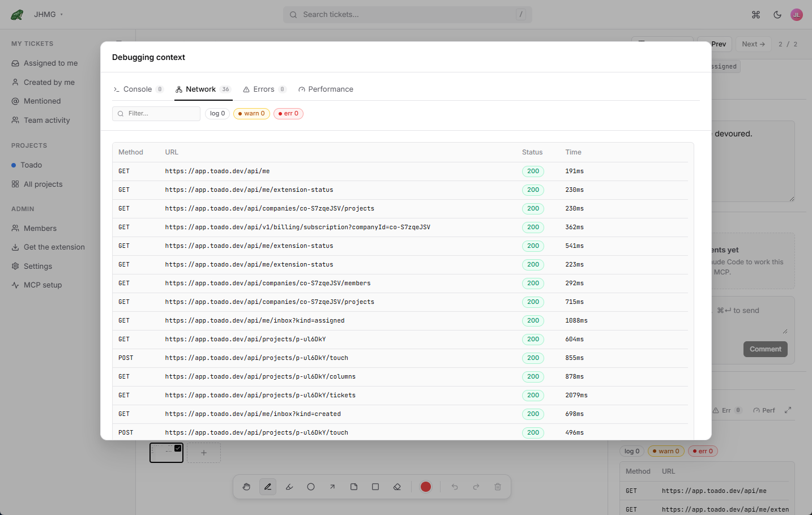This screenshot has width=812, height=515.
Task: Click the Prev ticket button
Action: 718,44
